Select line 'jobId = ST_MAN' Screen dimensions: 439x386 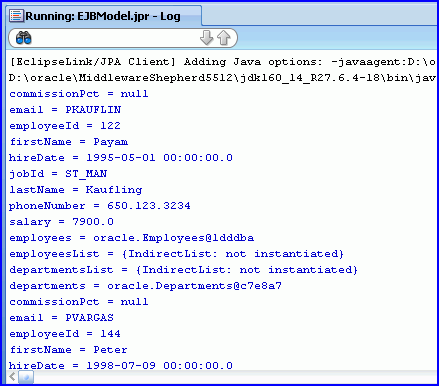(x=58, y=174)
